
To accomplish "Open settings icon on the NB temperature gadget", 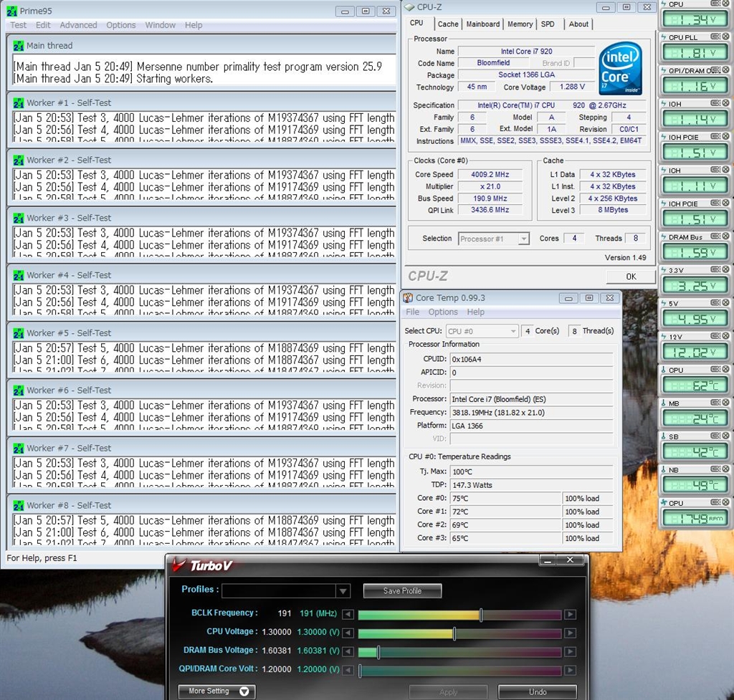I will coord(717,470).
